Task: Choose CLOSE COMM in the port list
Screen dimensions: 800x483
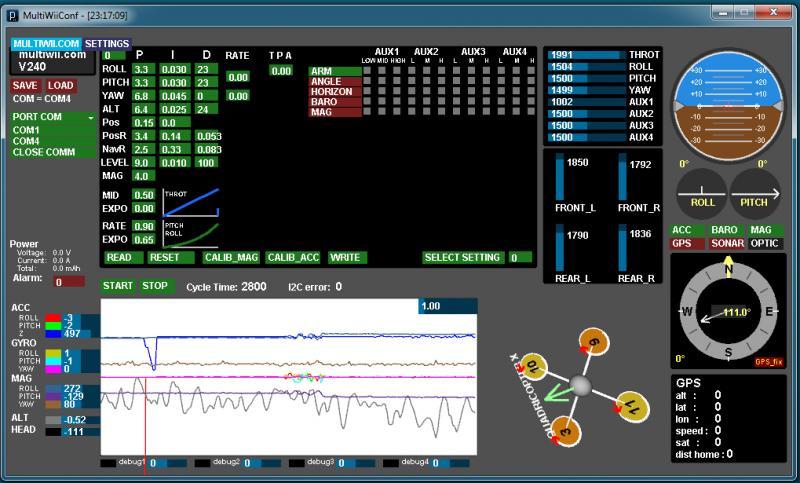Action: 43,152
